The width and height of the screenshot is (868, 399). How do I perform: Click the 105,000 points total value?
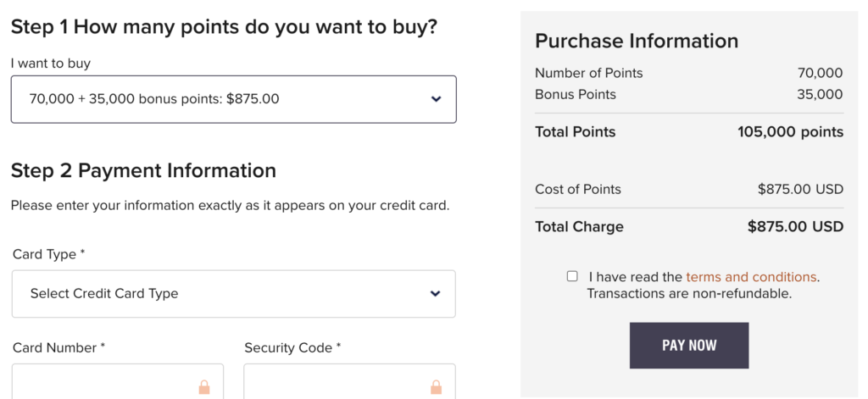tap(791, 131)
